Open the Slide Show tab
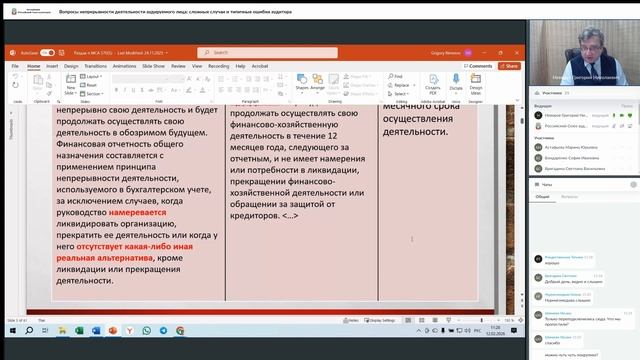640x360 pixels. (x=153, y=66)
